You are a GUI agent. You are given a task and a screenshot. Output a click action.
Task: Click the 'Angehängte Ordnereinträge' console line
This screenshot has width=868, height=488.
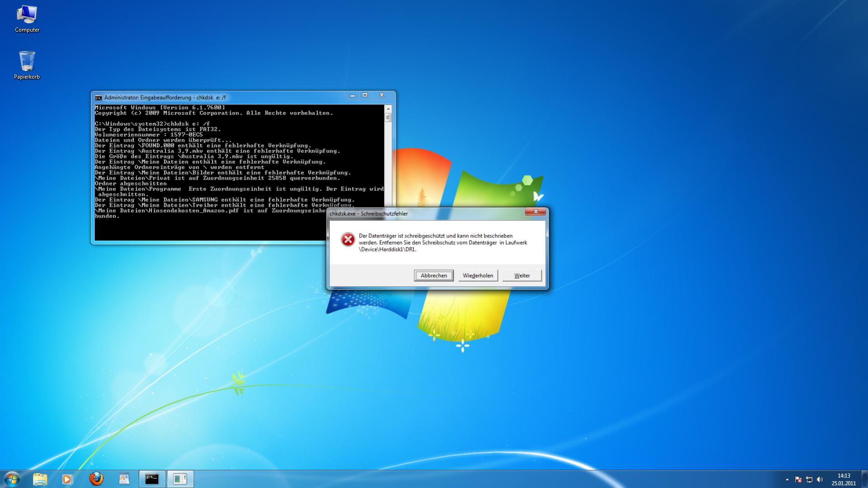[x=180, y=167]
